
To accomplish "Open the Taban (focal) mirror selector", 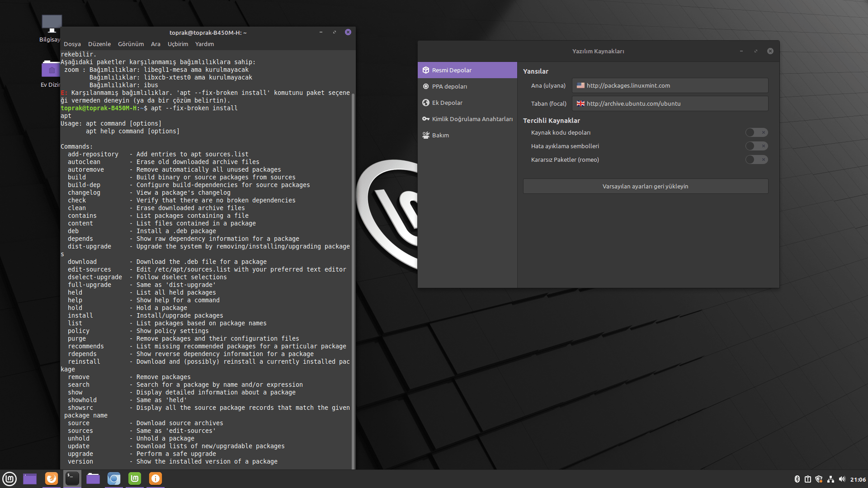I will click(x=670, y=103).
